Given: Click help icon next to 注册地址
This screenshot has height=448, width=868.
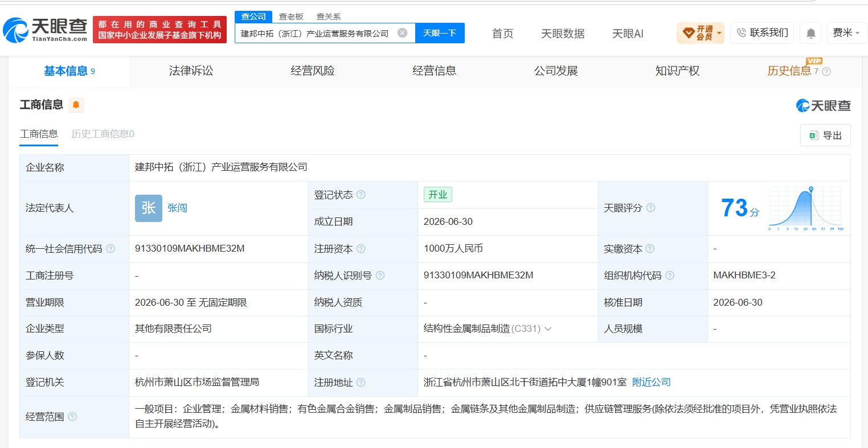Looking at the screenshot, I should [361, 383].
